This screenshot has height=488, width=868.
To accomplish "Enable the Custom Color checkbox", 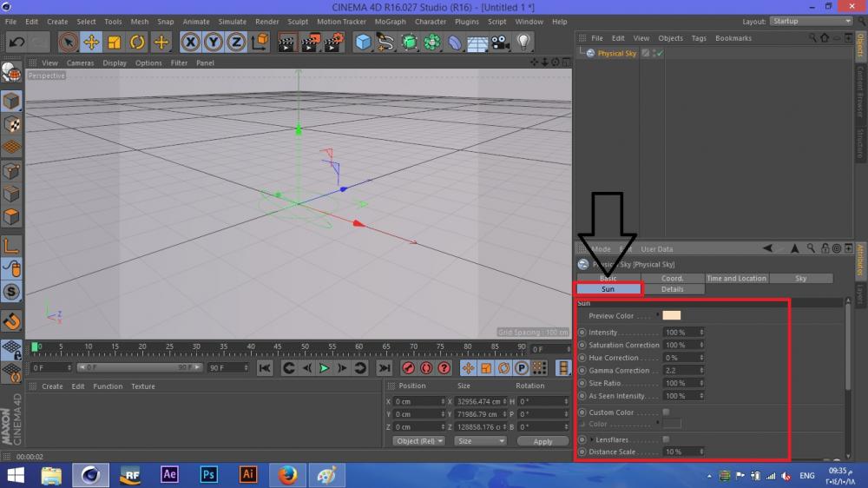I will coord(666,412).
